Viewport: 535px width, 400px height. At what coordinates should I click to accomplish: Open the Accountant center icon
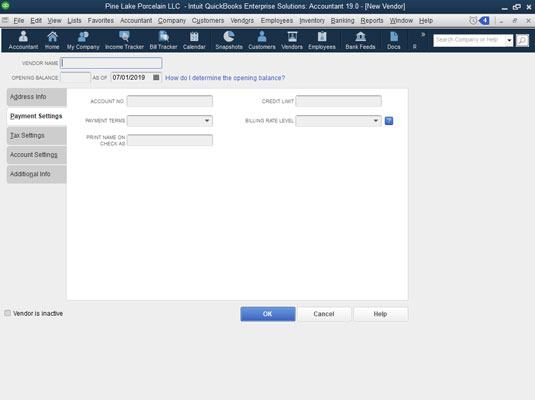[23, 40]
